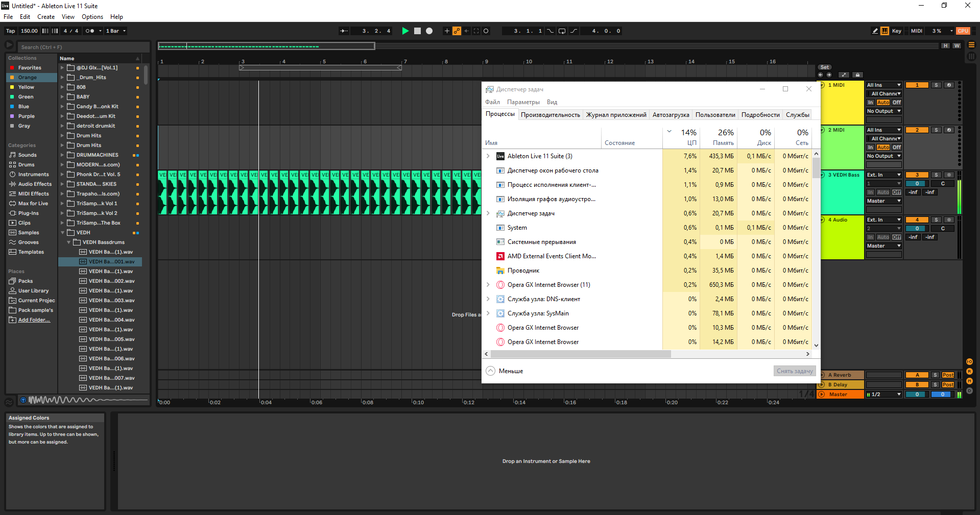The height and width of the screenshot is (515, 980).
Task: Click Re-enable Automation back arrow
Action: click(466, 31)
